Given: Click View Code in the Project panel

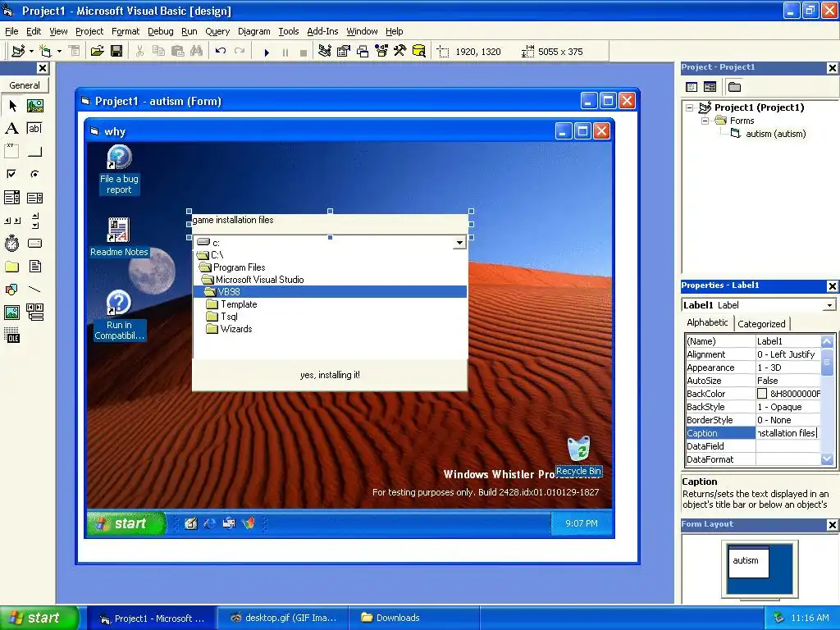Looking at the screenshot, I should click(x=692, y=87).
